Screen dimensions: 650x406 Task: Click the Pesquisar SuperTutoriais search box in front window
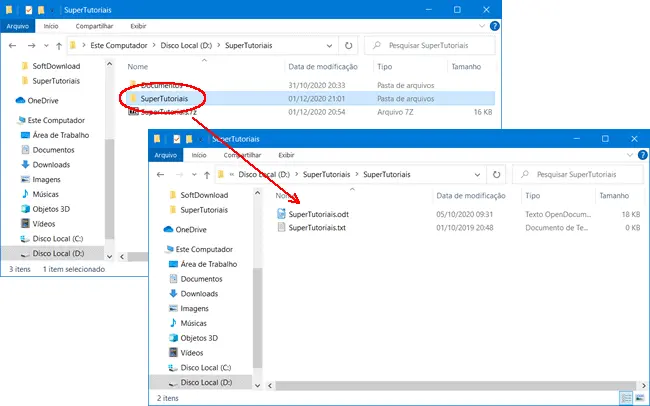coord(580,173)
